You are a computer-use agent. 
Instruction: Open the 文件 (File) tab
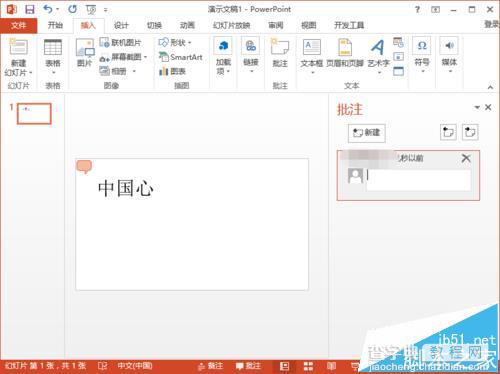[x=18, y=25]
